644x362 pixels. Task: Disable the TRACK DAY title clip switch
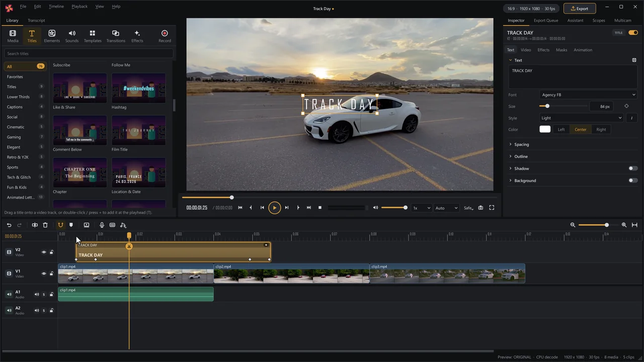[x=633, y=33]
